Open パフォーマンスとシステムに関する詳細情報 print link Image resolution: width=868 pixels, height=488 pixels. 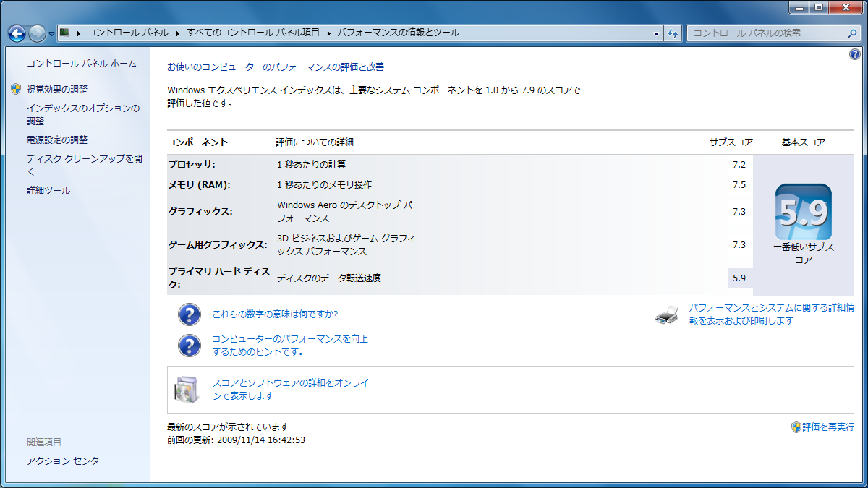coord(771,314)
